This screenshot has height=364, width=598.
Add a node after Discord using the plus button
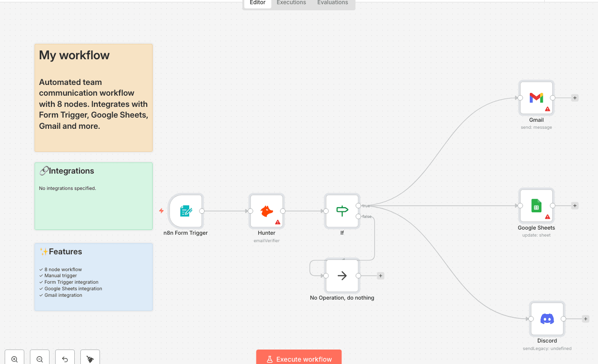tap(585, 318)
